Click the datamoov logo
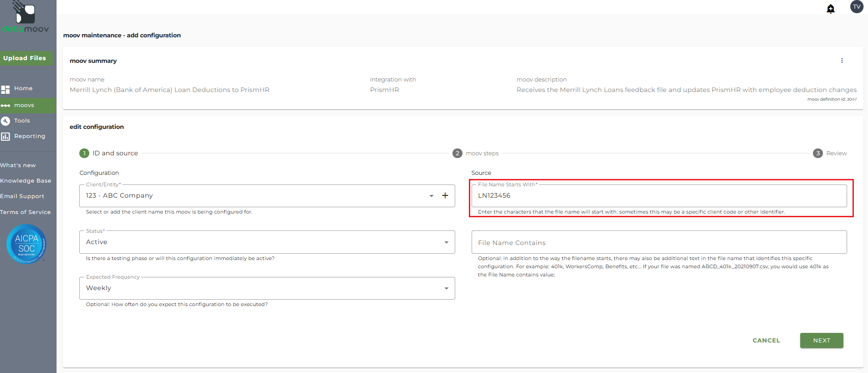 tap(26, 17)
